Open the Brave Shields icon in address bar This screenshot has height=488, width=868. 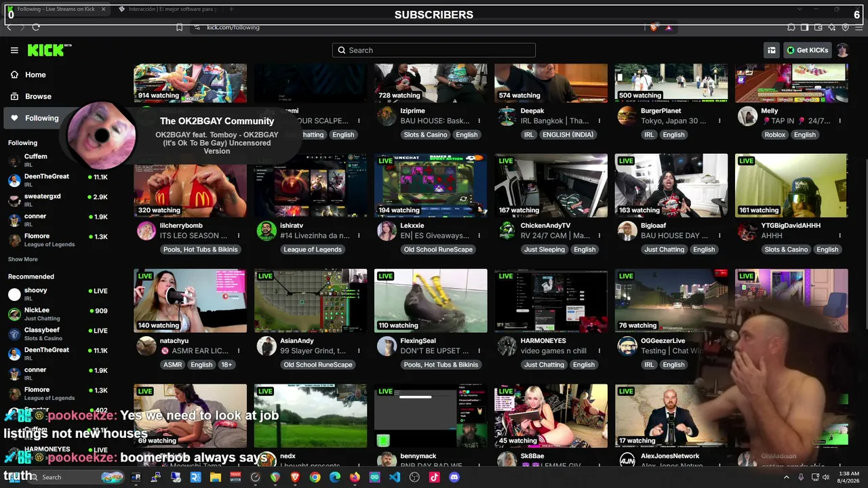tap(654, 27)
